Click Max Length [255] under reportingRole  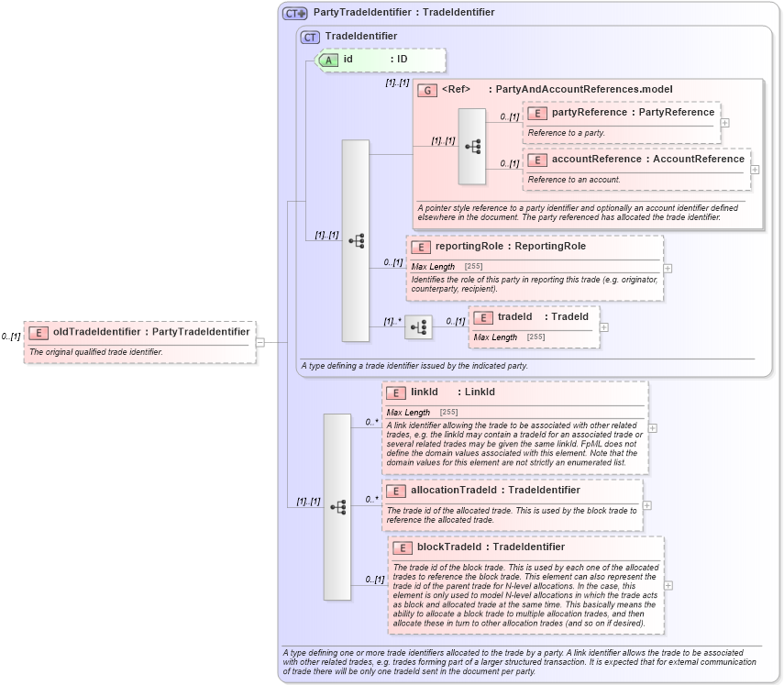pos(447,267)
